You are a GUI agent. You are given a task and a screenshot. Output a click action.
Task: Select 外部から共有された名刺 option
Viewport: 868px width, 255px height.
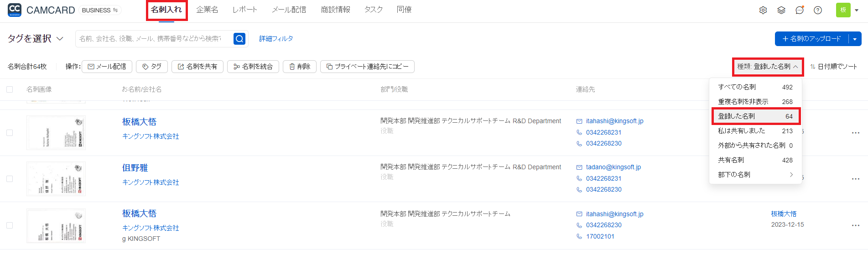click(755, 146)
